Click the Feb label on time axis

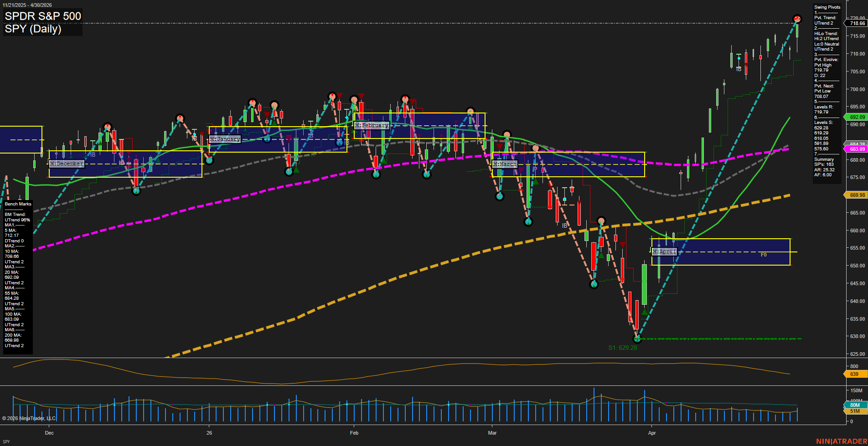pyautogui.click(x=354, y=433)
